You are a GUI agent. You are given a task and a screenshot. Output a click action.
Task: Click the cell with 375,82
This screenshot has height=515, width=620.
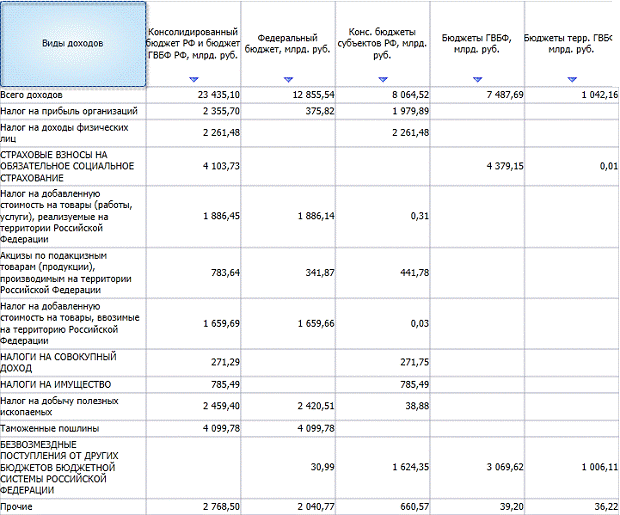click(x=288, y=111)
